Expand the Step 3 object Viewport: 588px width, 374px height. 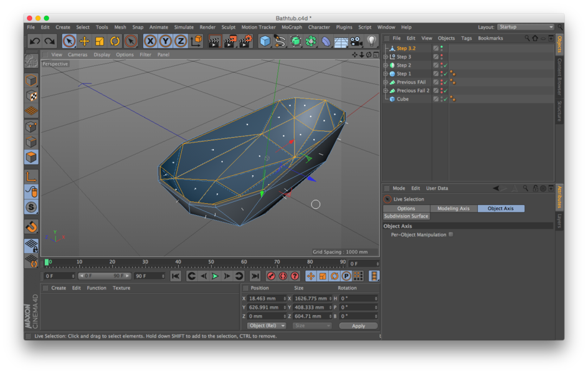pyautogui.click(x=386, y=57)
